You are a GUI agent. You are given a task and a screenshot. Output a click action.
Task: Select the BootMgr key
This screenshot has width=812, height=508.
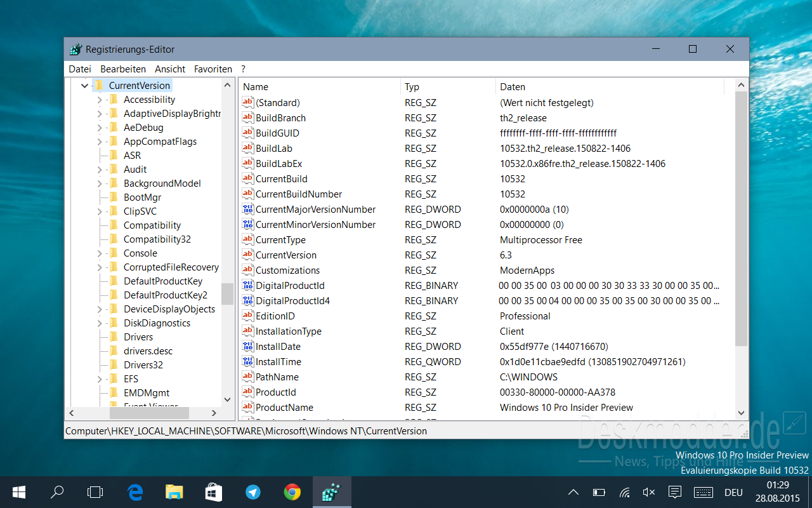pos(142,197)
